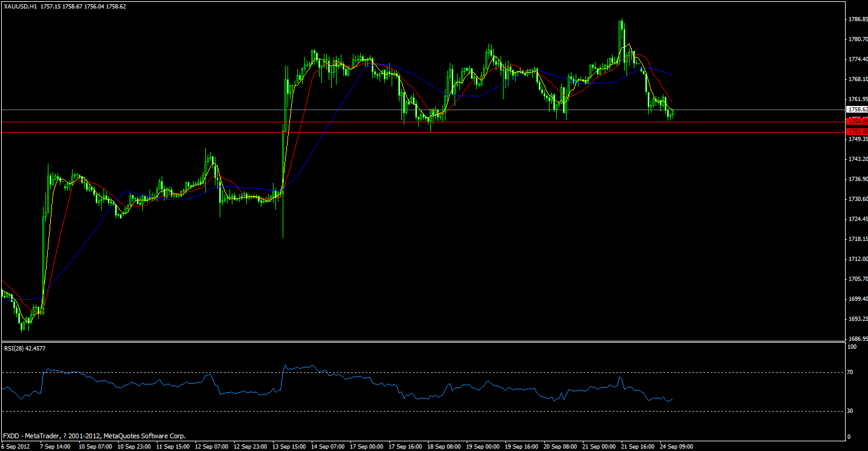The image size is (868, 451).
Task: Click the FXDD MetaQuotes copyright text
Action: pyautogui.click(x=94, y=435)
